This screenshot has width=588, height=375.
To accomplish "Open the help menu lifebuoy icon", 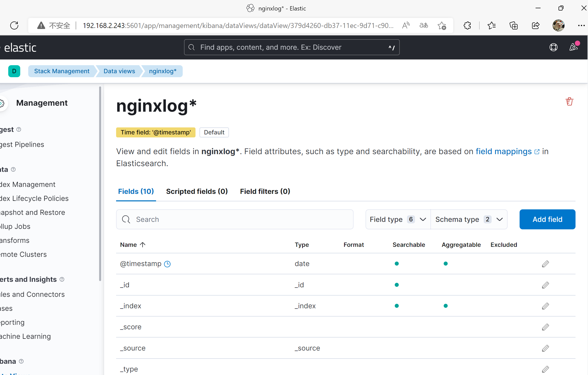I will pyautogui.click(x=553, y=47).
